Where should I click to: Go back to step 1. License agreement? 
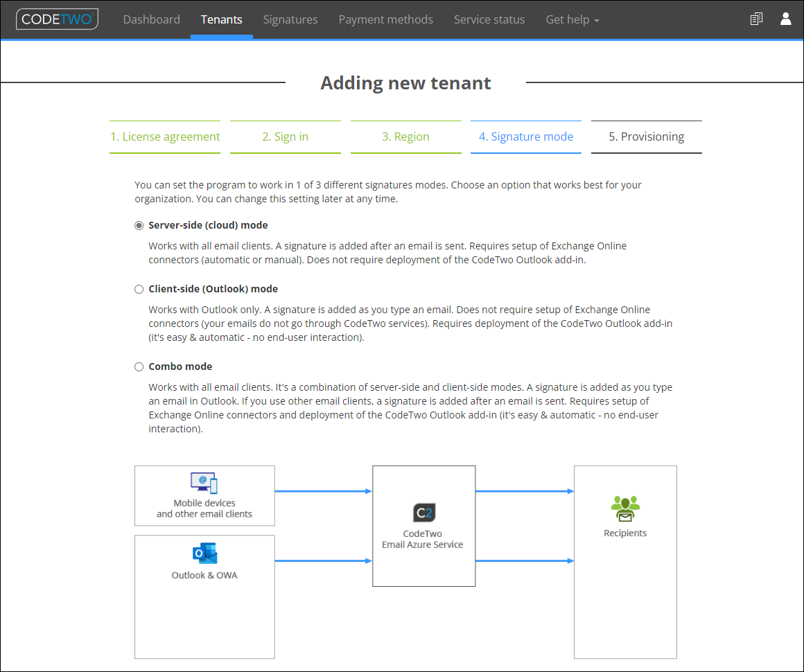point(165,137)
